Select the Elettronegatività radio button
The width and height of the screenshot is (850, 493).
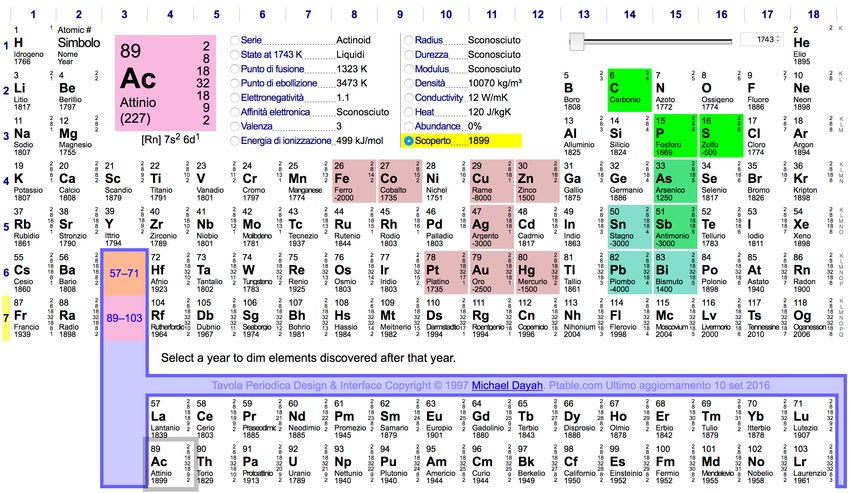(x=235, y=98)
